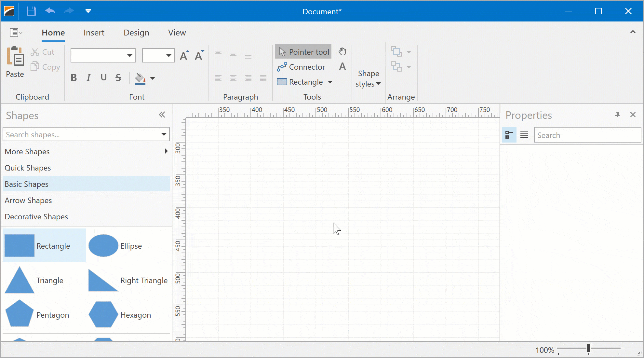The width and height of the screenshot is (644, 358).
Task: Open the Design tab
Action: coord(136,33)
